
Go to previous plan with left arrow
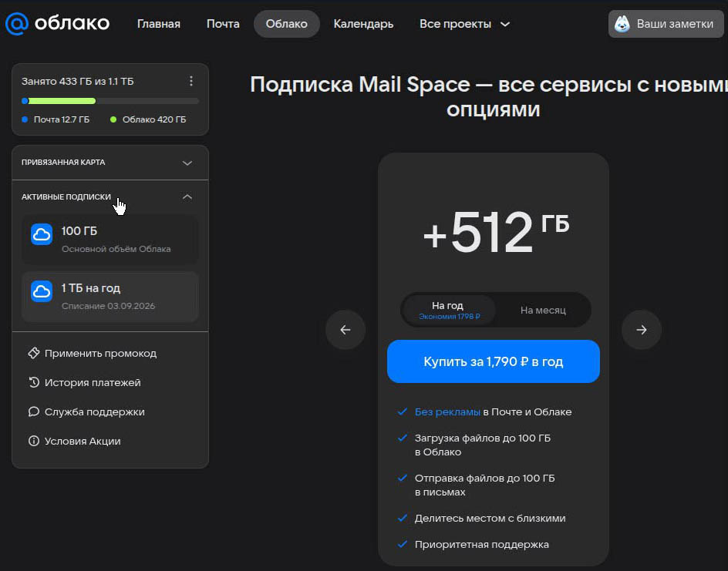click(345, 330)
